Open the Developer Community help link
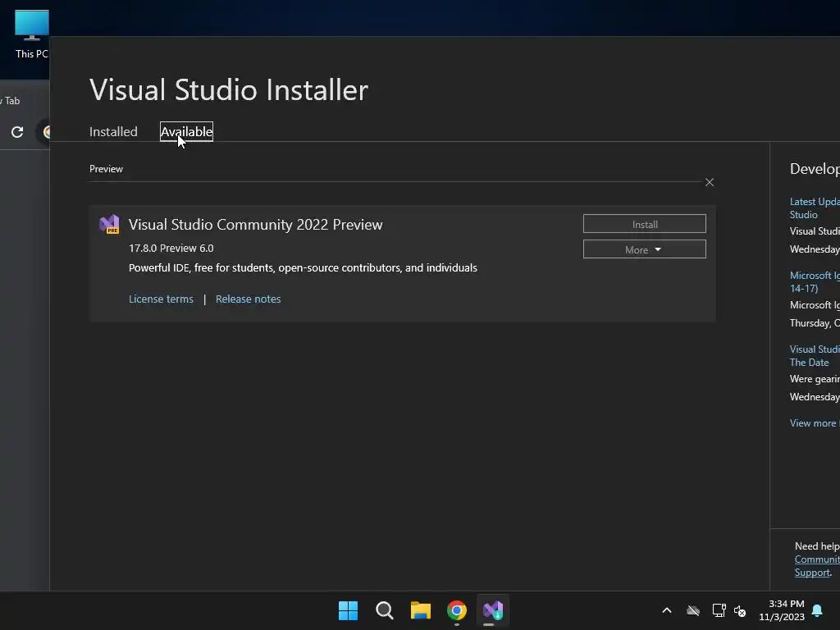 click(817, 559)
